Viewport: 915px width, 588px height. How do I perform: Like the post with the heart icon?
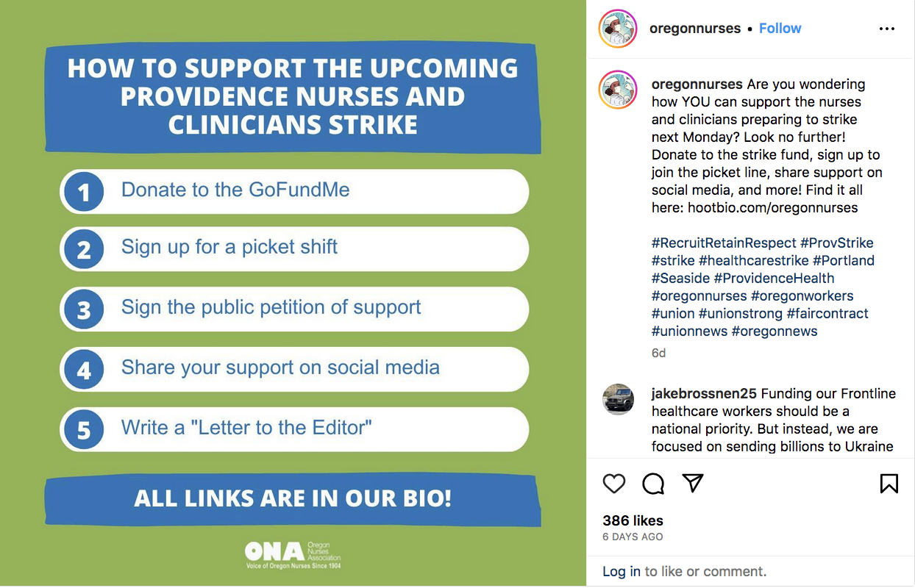pyautogui.click(x=614, y=483)
